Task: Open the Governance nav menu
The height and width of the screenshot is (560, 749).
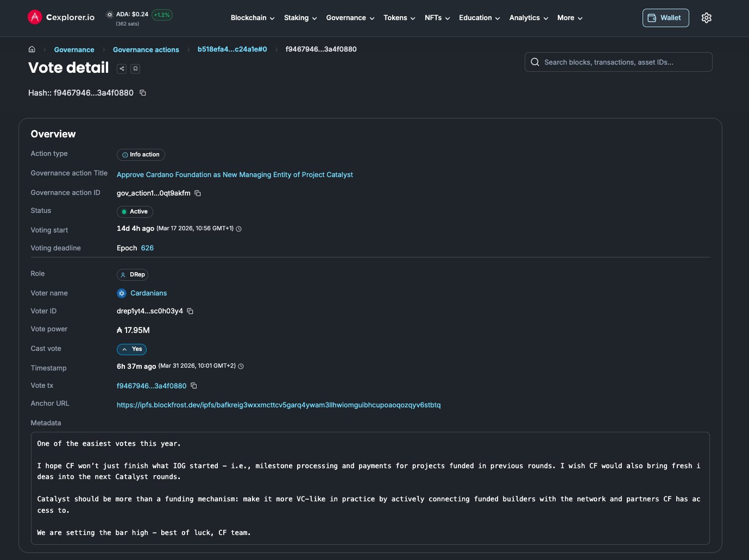Action: (350, 18)
